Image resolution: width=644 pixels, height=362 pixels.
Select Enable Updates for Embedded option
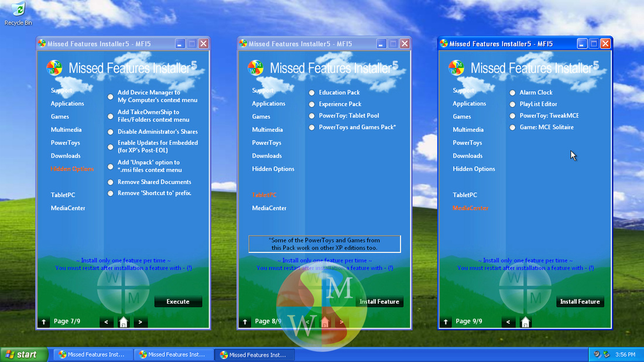click(111, 147)
